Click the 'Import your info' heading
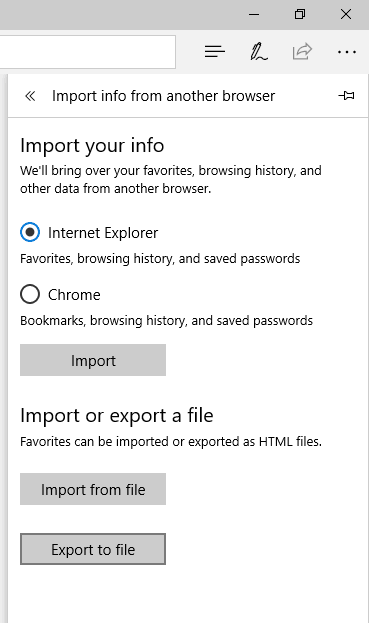369x623 pixels. [x=92, y=145]
